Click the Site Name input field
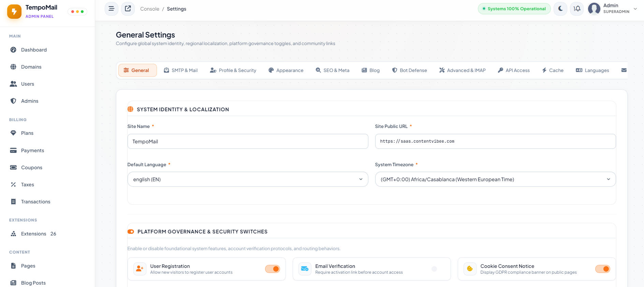Viewport: 644px width, 287px height. coord(248,141)
